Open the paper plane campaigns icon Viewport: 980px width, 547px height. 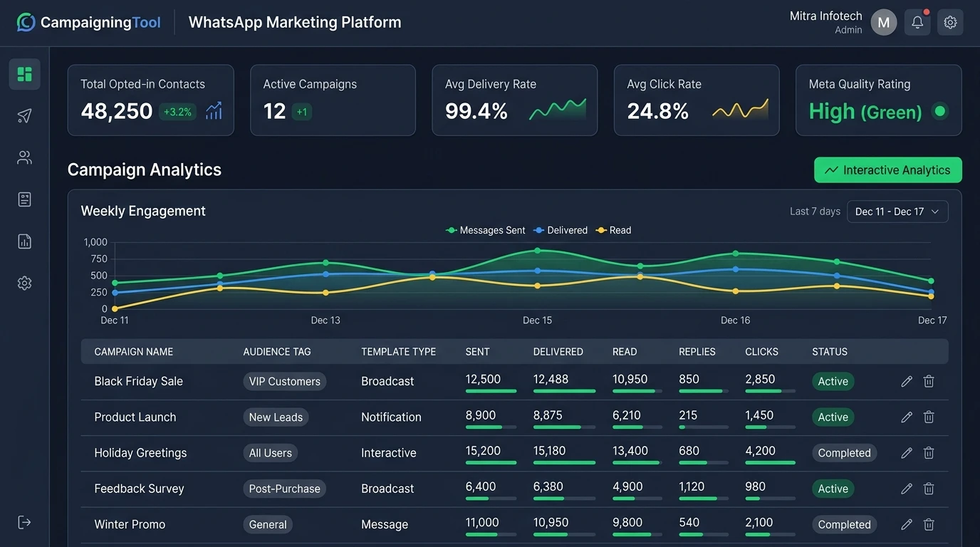(25, 116)
